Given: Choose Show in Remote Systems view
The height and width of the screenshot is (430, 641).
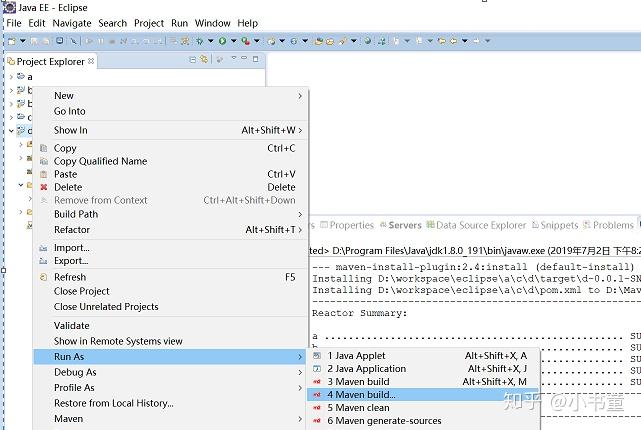Looking at the screenshot, I should [x=171, y=341].
